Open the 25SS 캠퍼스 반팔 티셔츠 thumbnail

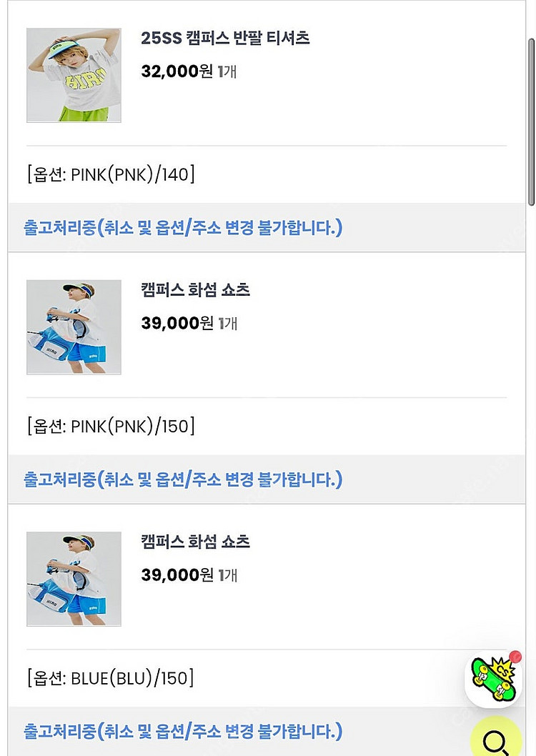74,75
